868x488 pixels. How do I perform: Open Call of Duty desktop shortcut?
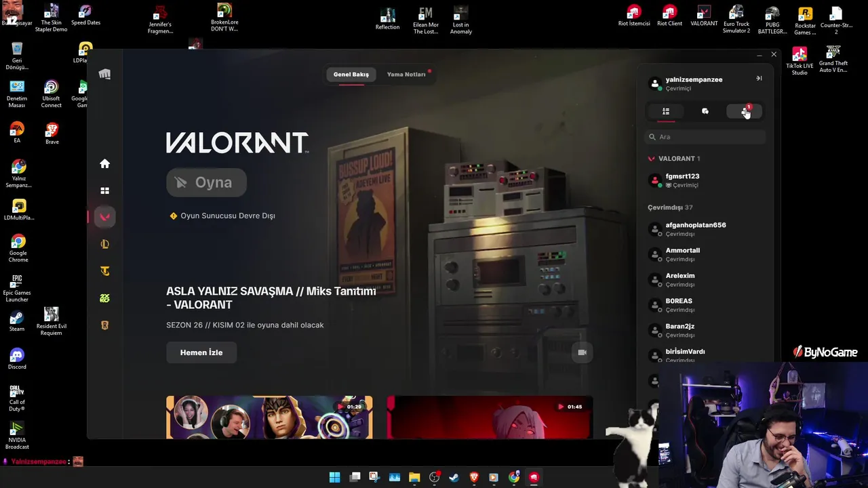pos(17,398)
